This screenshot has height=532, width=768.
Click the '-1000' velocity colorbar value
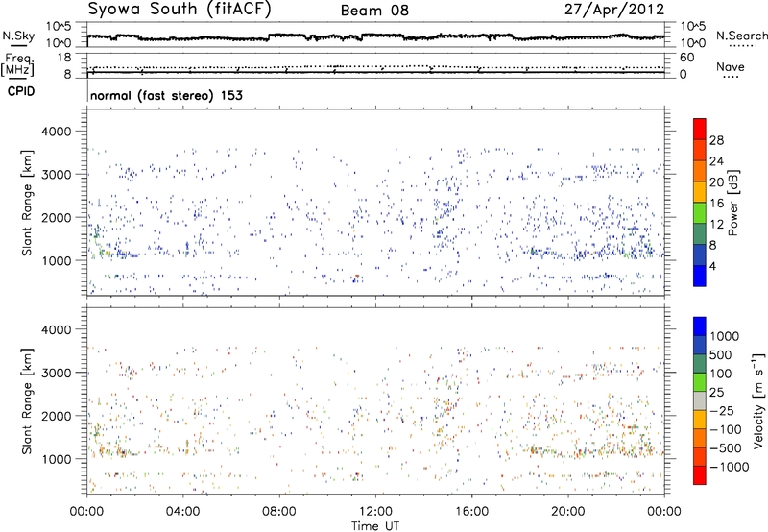729,467
